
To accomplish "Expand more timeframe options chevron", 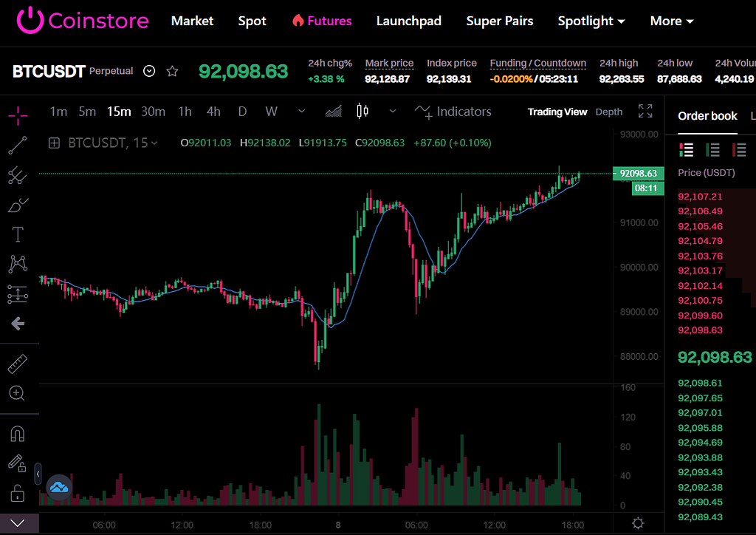I will coord(301,112).
